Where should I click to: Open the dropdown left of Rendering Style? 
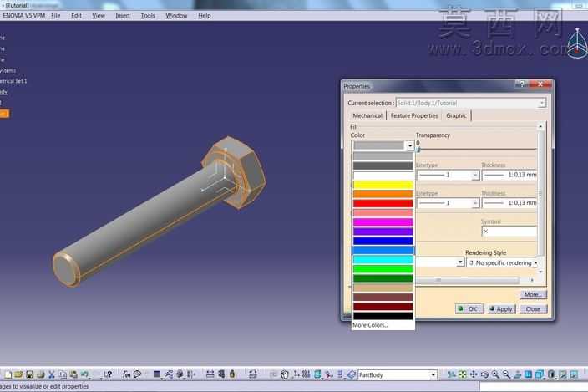[x=460, y=262]
